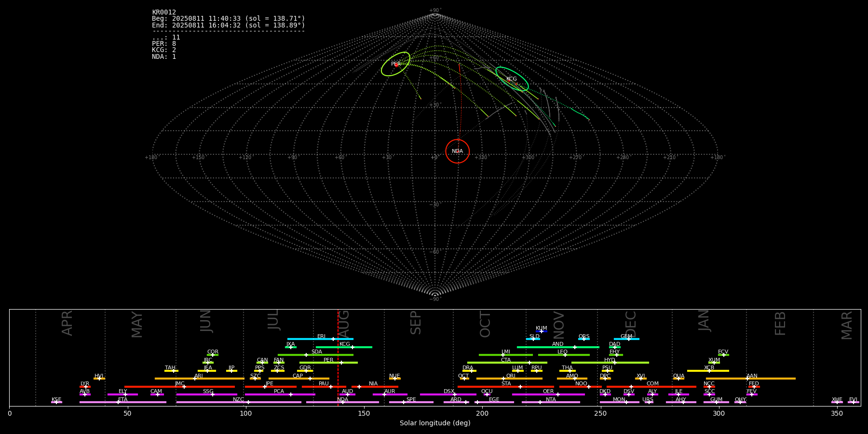This screenshot has height=434, width=868.
Task: Click the orange CAP shower bar
Action: click(x=299, y=379)
